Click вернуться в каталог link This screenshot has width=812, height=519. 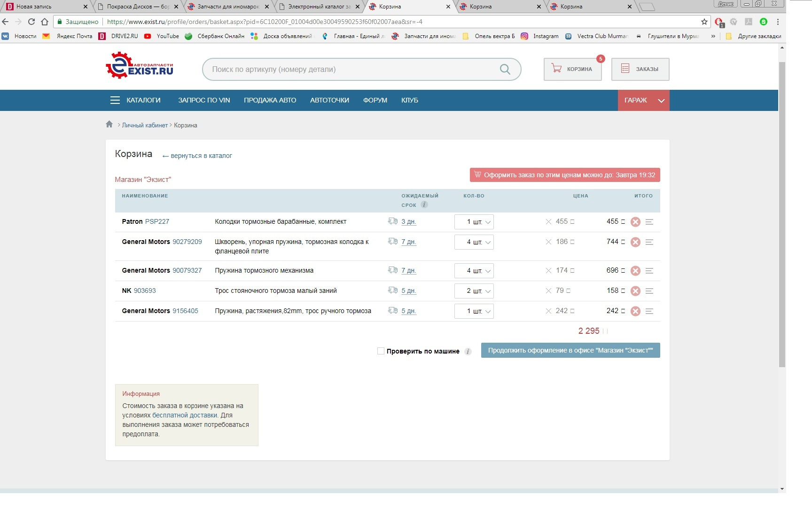click(197, 156)
